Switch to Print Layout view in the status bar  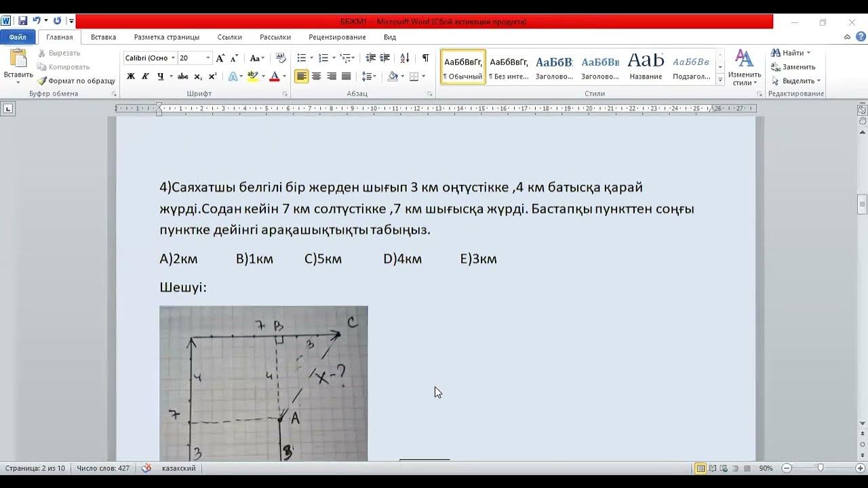[701, 468]
